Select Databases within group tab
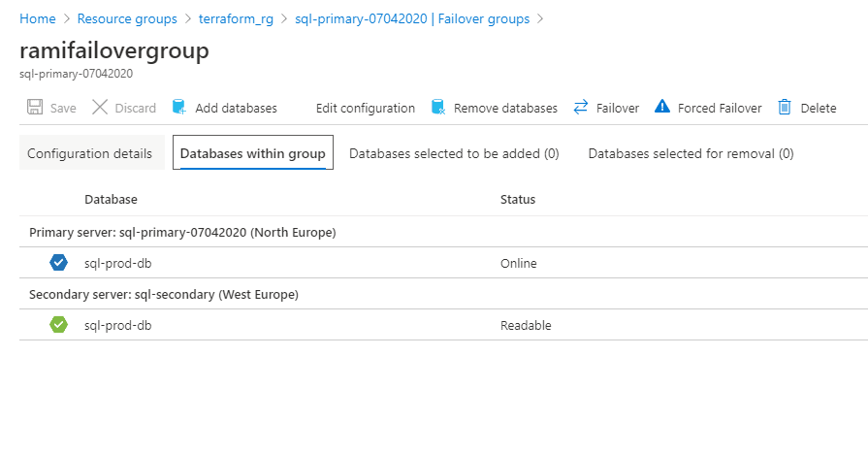 coord(252,153)
